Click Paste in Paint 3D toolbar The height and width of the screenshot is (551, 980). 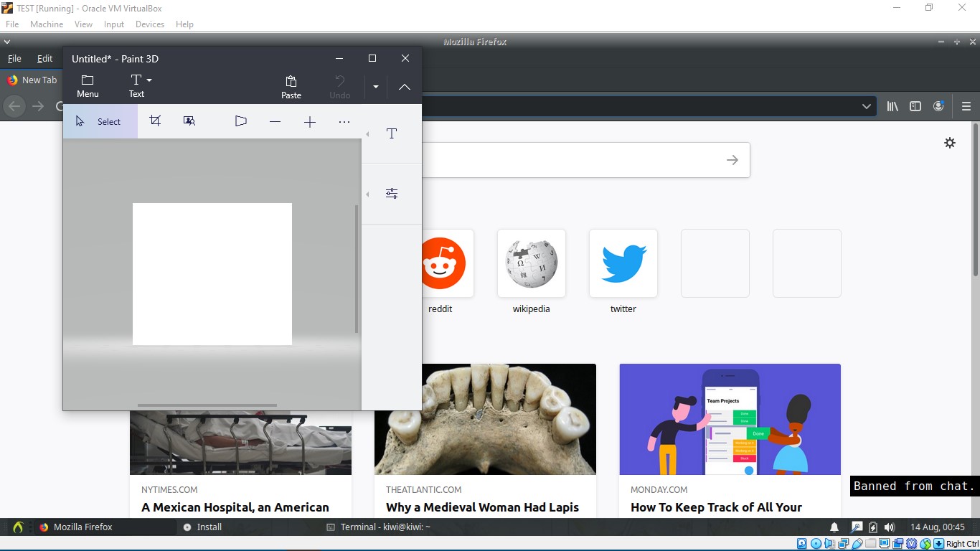tap(291, 86)
